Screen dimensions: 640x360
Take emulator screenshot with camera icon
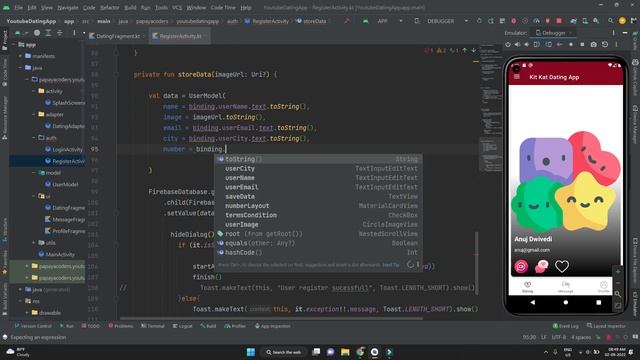coord(593,44)
